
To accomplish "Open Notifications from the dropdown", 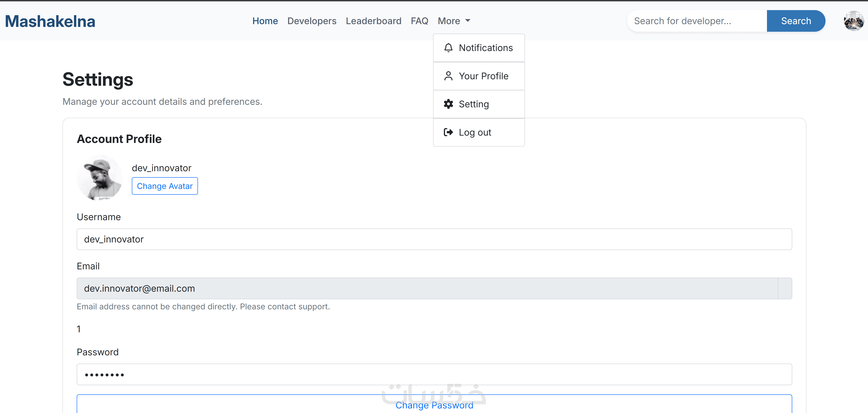I will (479, 48).
